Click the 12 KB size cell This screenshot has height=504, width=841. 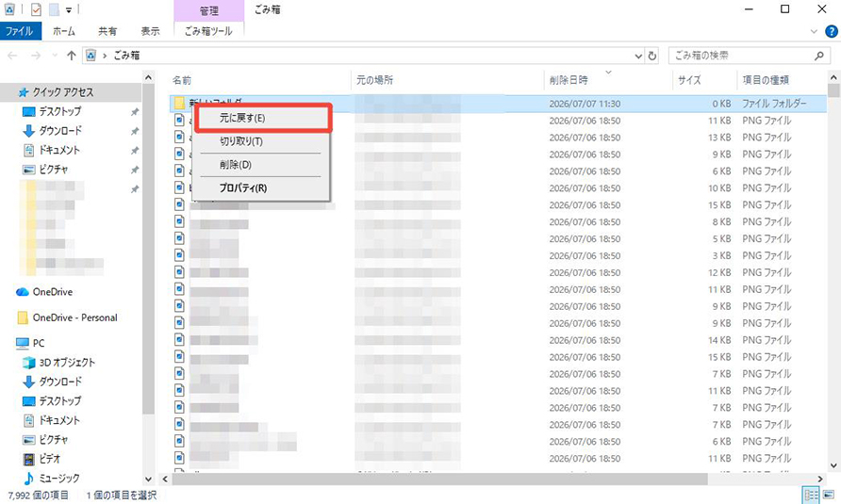pyautogui.click(x=719, y=272)
